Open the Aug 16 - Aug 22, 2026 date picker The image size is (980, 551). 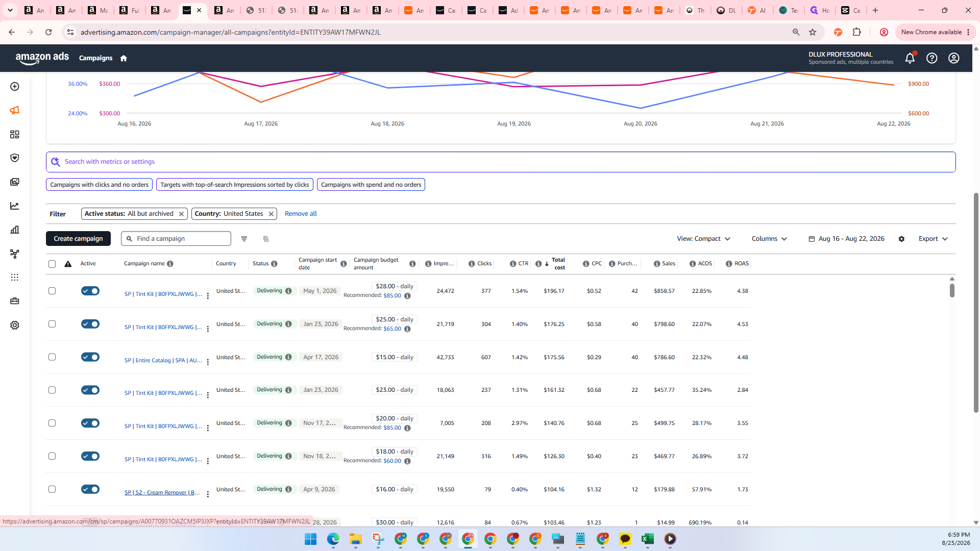tap(847, 239)
